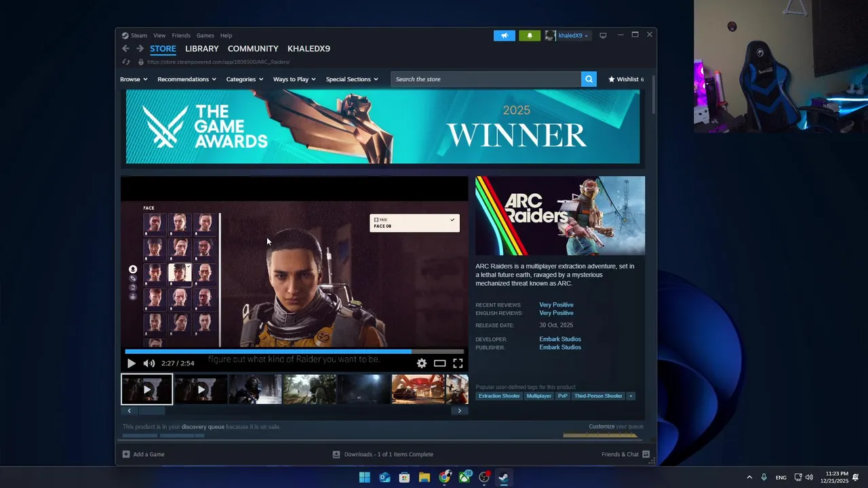Open File Explorer from the taskbar

(425, 477)
